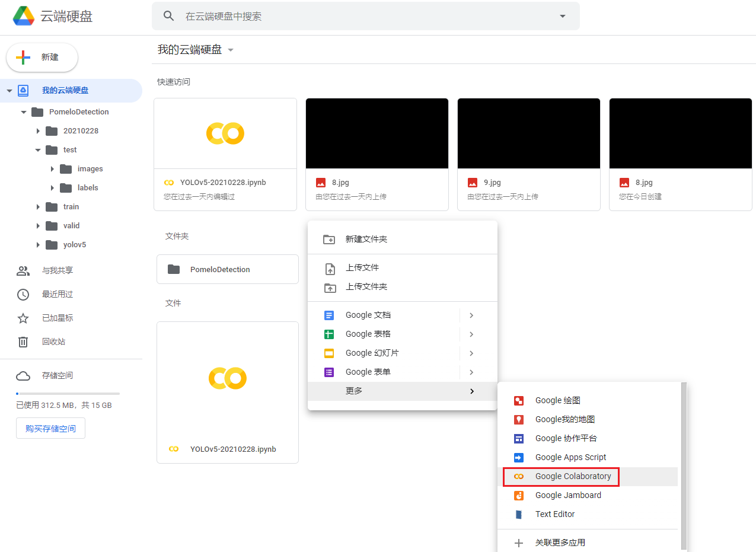Screen dimensions: 756x552
Task: Expand the train folder arrow
Action: pos(38,207)
